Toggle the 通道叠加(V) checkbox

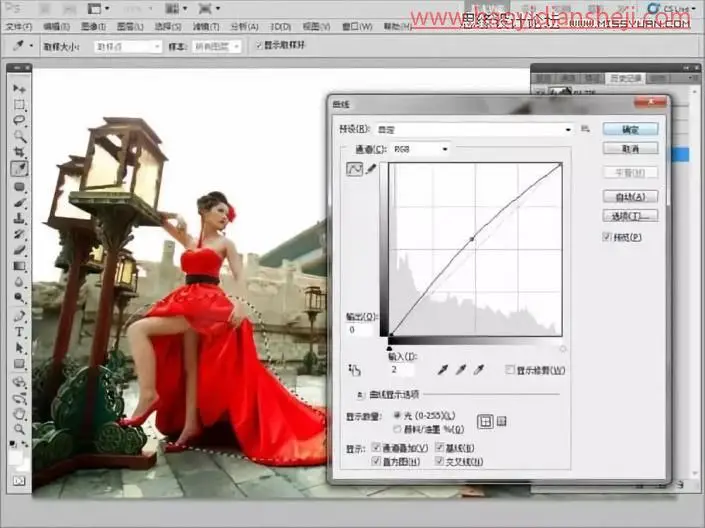pyautogui.click(x=376, y=447)
